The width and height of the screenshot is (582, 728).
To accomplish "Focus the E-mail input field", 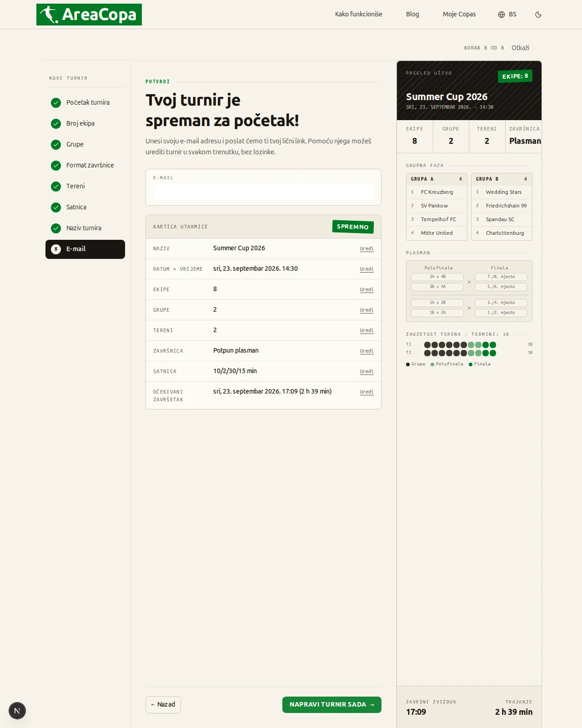I will (x=263, y=192).
